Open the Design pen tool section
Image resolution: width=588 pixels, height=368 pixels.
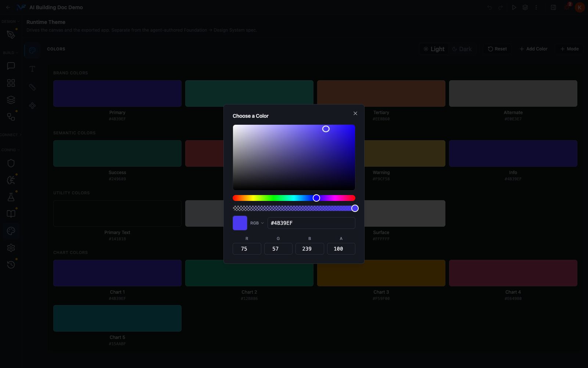pyautogui.click(x=11, y=35)
